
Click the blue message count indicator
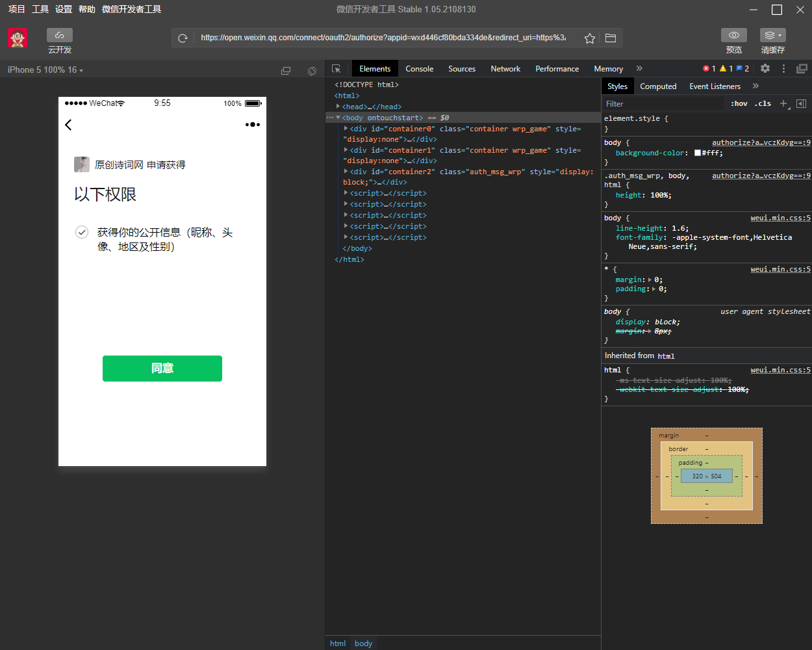[742, 68]
